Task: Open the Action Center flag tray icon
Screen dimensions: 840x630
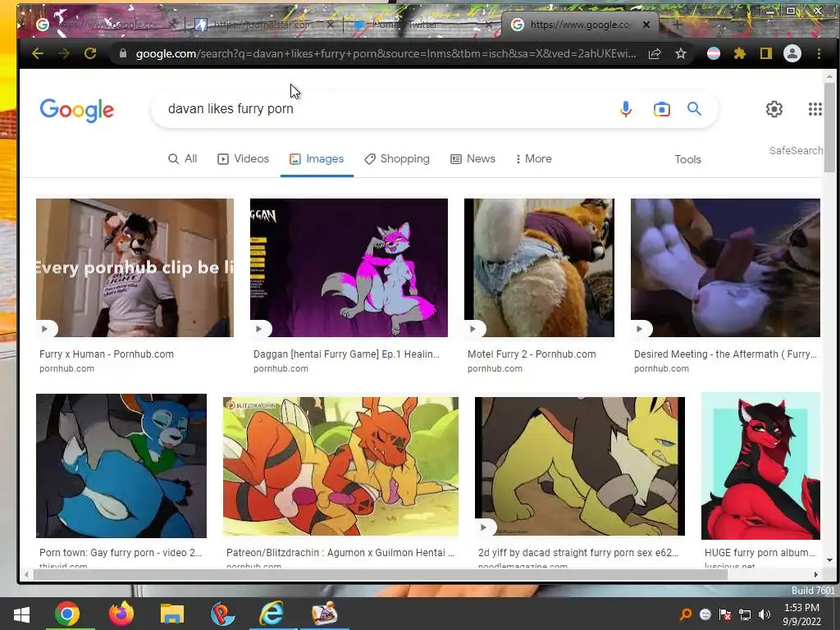Action: pyautogui.click(x=725, y=614)
